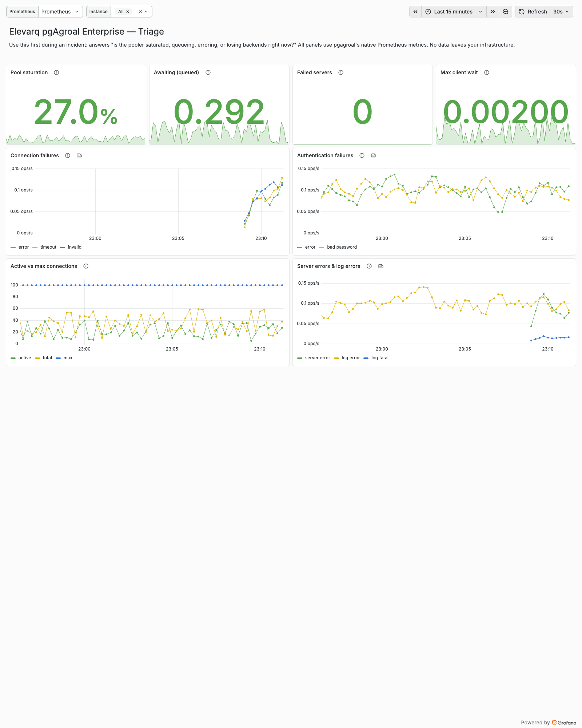Open Authentication failures panel links icon
Screen dimensions: 582x728
[x=374, y=155]
